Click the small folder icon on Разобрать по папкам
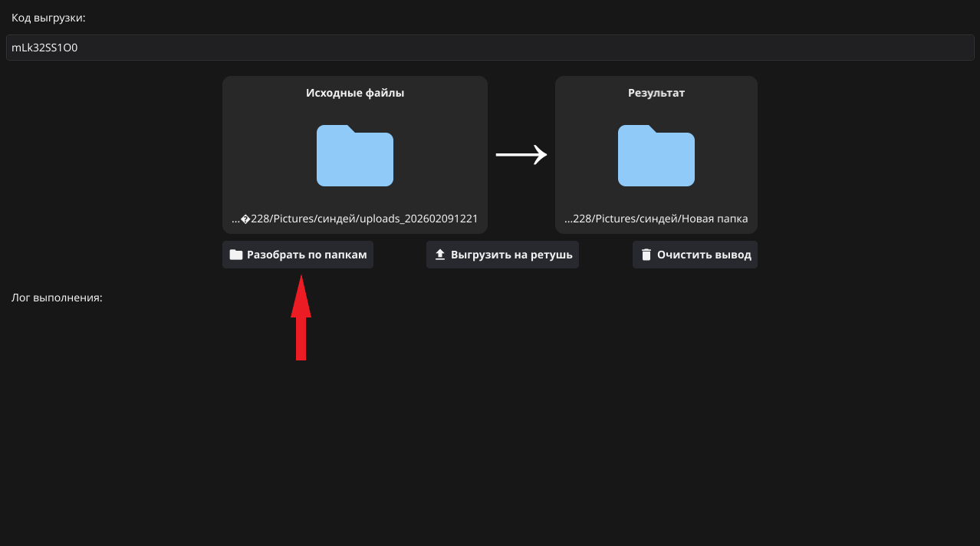This screenshot has width=980, height=546. point(236,255)
